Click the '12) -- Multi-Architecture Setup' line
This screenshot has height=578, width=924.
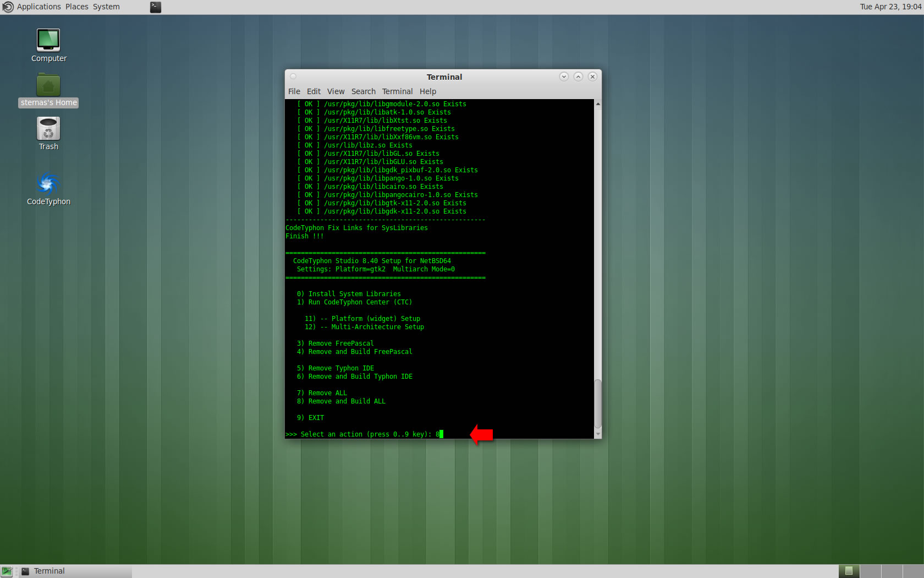364,327
